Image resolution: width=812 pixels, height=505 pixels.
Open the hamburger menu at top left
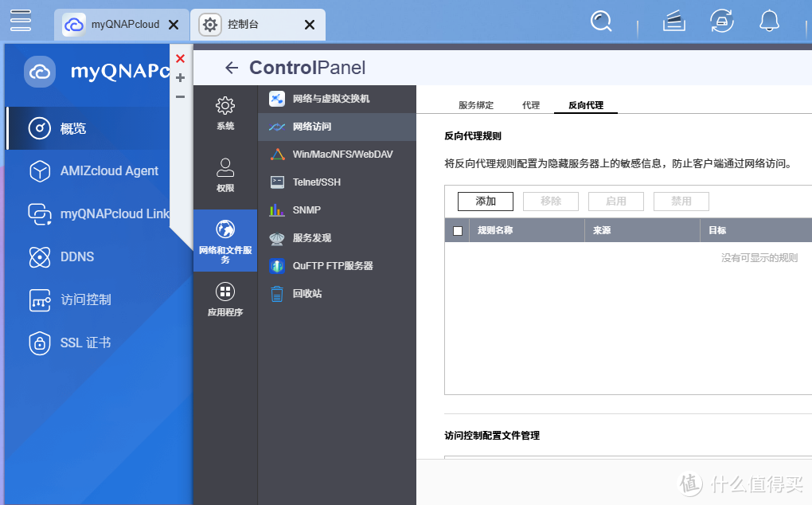(x=21, y=20)
